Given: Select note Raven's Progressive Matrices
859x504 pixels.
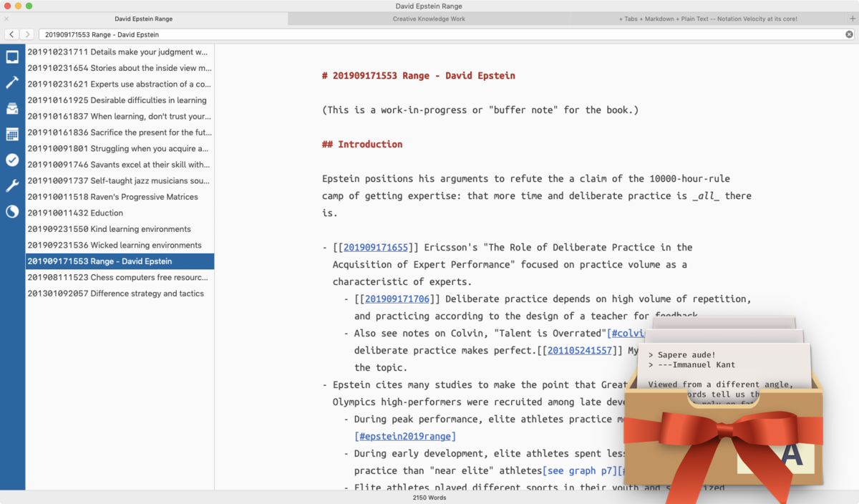Looking at the screenshot, I should 120,197.
